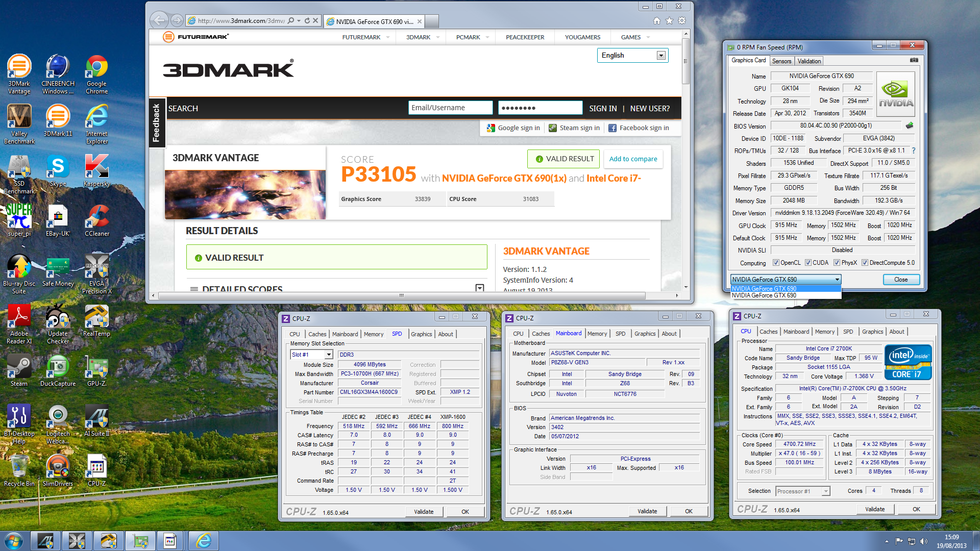Launch the CCleaner desktop icon
Viewport: 980px width, 551px height.
tap(96, 221)
